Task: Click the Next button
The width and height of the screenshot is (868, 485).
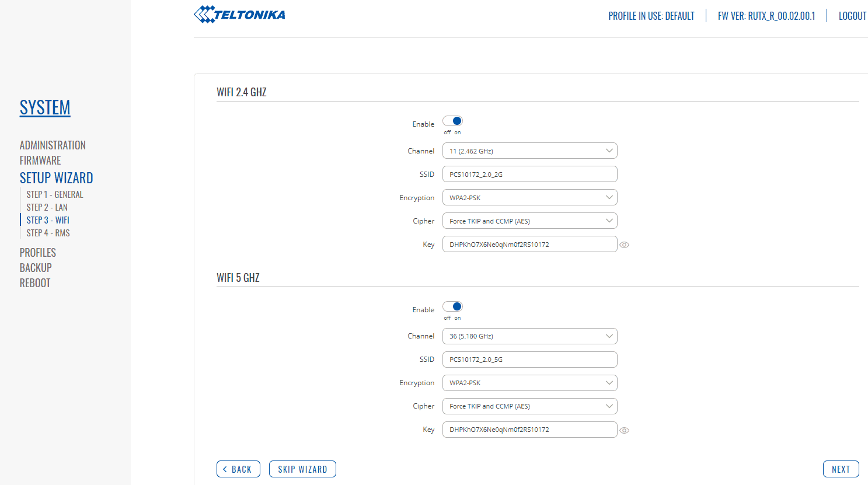Action: click(841, 469)
